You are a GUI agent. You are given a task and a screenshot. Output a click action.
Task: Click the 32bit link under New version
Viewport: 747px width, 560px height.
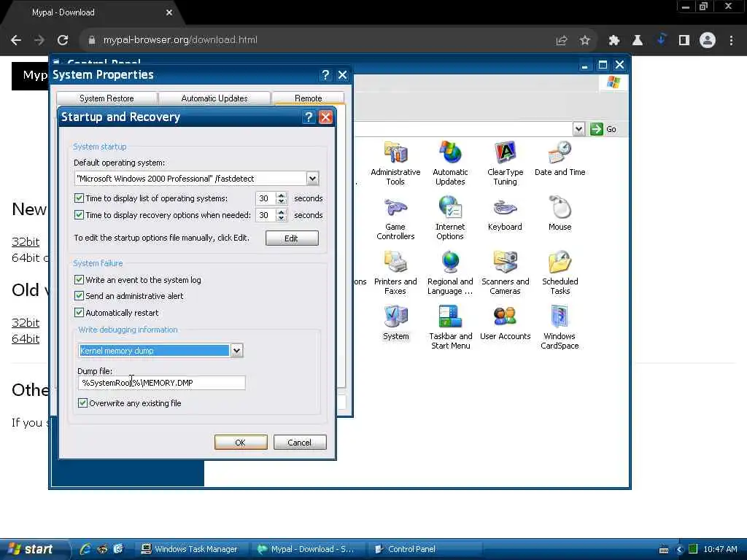click(x=26, y=241)
